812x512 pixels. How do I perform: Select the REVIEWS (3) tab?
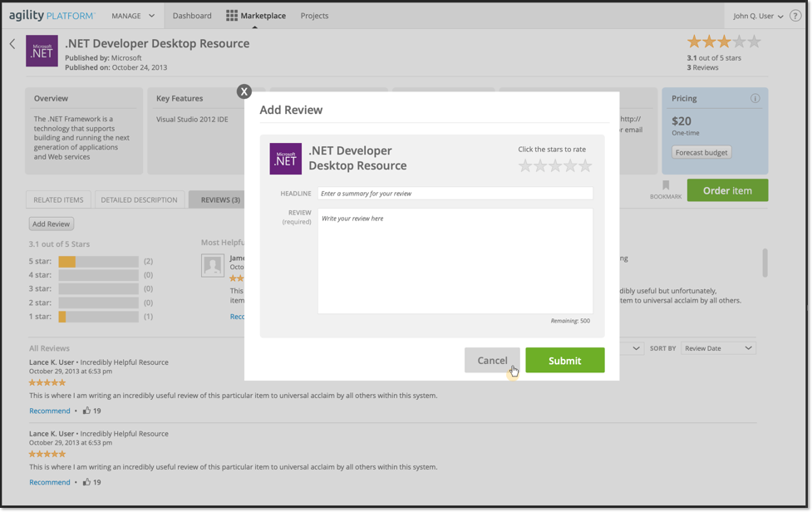point(218,199)
